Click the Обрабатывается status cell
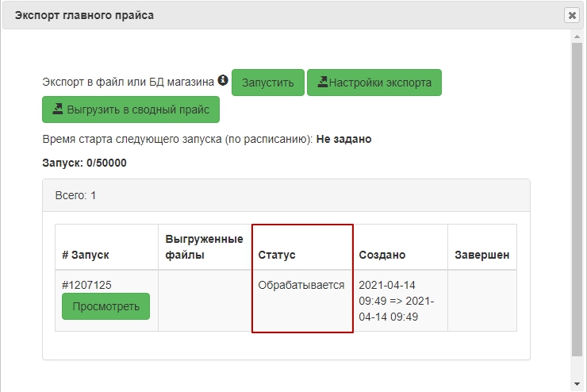This screenshot has height=392, width=587. [x=301, y=285]
